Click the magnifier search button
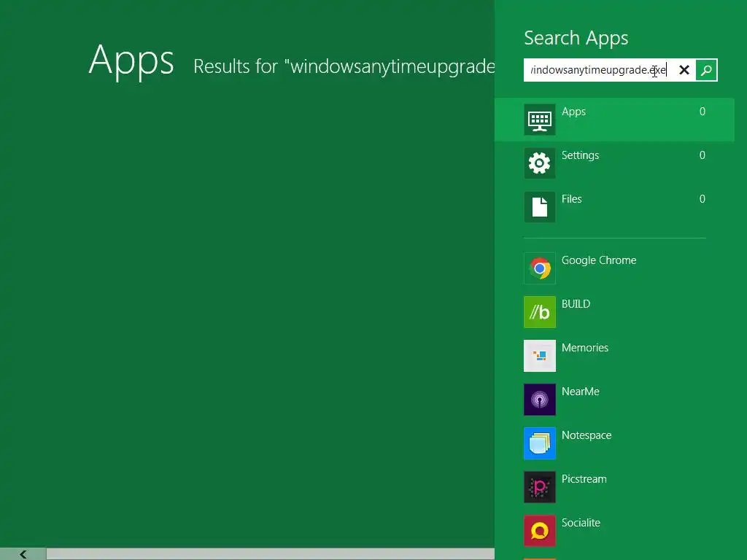This screenshot has height=560, width=747. tap(706, 70)
